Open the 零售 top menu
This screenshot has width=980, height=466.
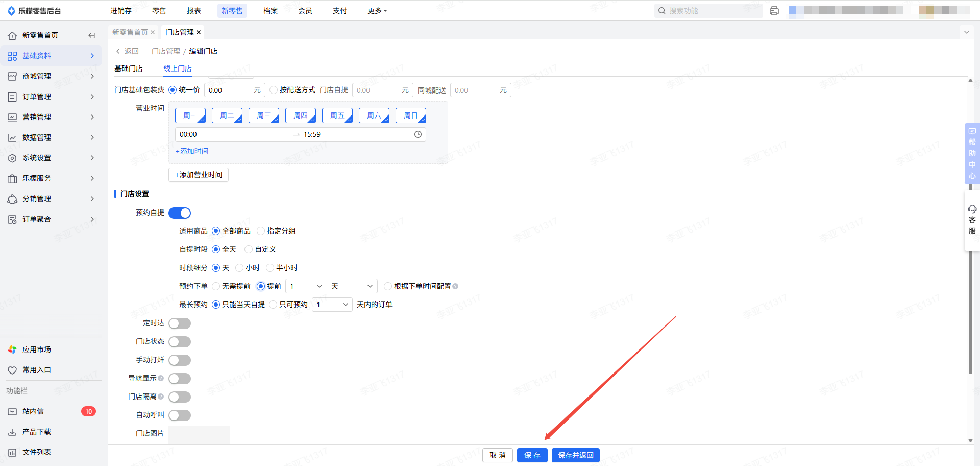[x=159, y=11]
